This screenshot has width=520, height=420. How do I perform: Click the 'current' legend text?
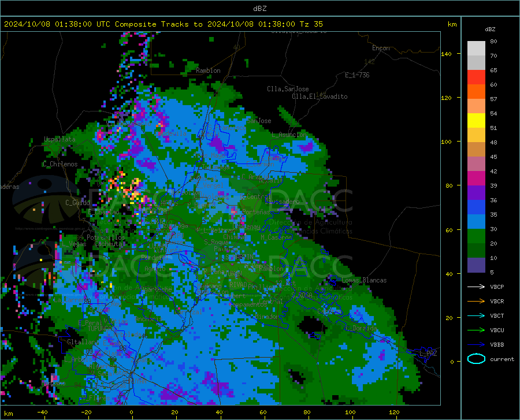tap(502, 359)
